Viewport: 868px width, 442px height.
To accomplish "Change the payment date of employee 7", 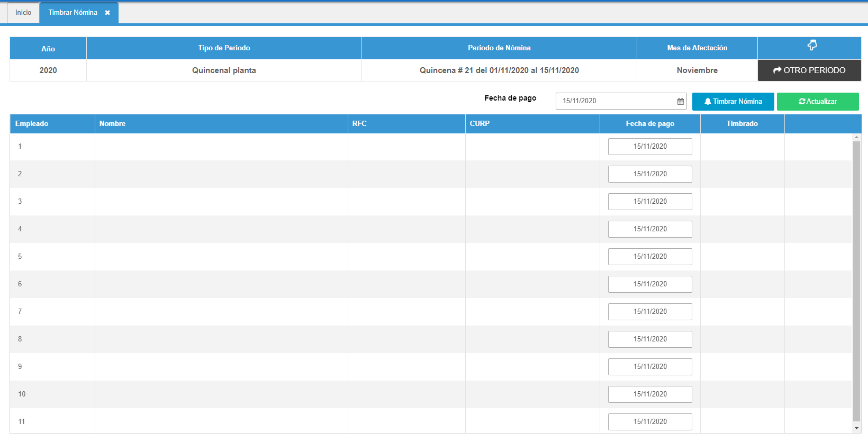I will point(649,312).
